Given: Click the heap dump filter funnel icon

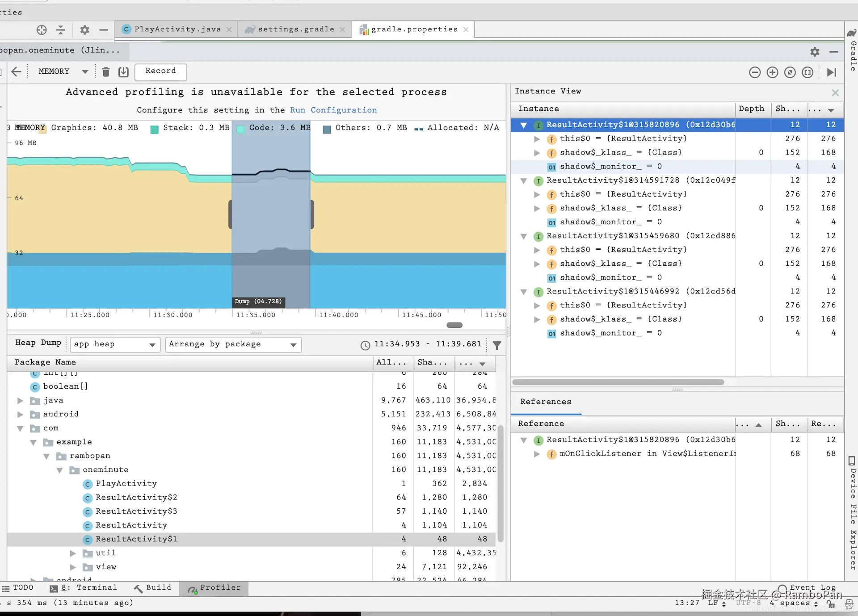Looking at the screenshot, I should [496, 345].
